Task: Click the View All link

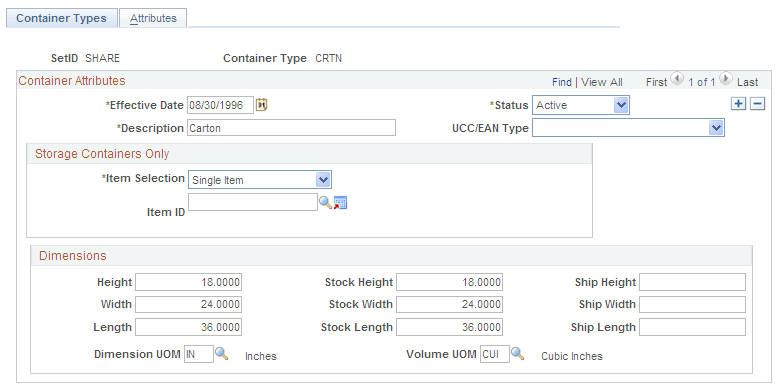Action: 602,82
